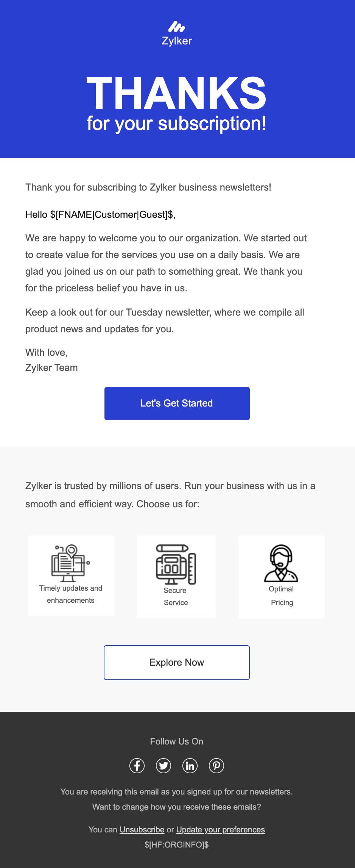Select the Hello $[FNAME|Customer|Guest]$ greeting line

click(x=100, y=215)
